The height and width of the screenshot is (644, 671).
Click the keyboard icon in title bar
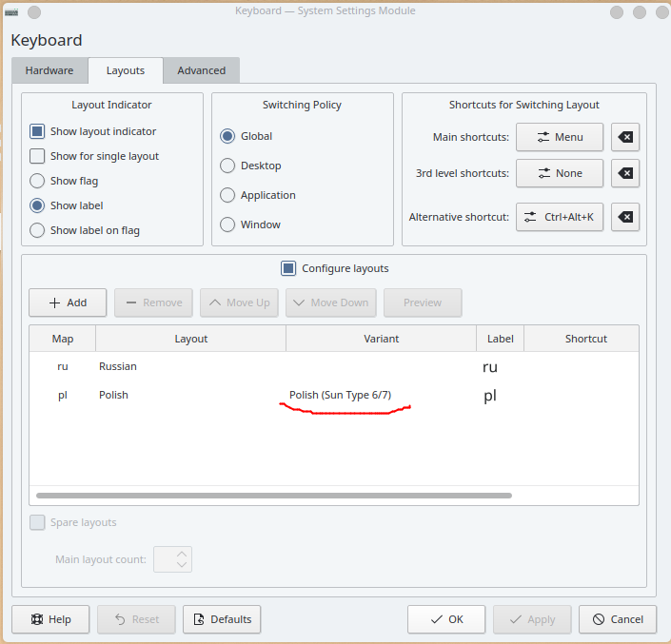11,11
